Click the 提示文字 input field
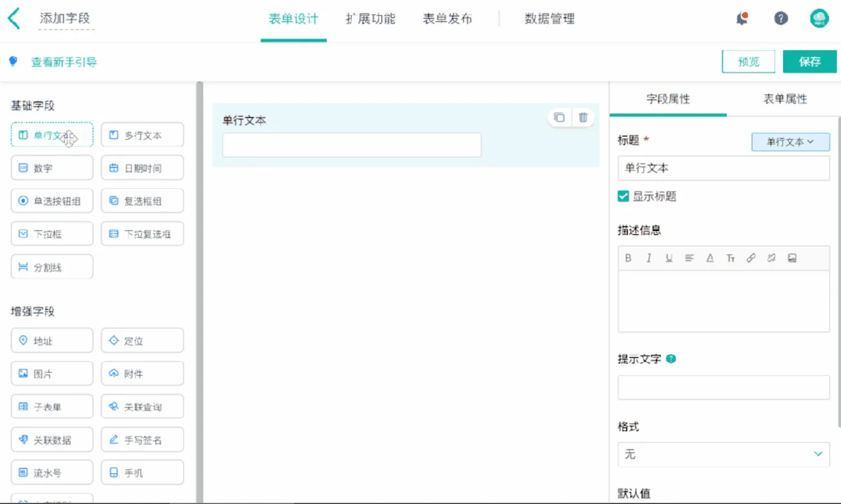 [x=724, y=387]
